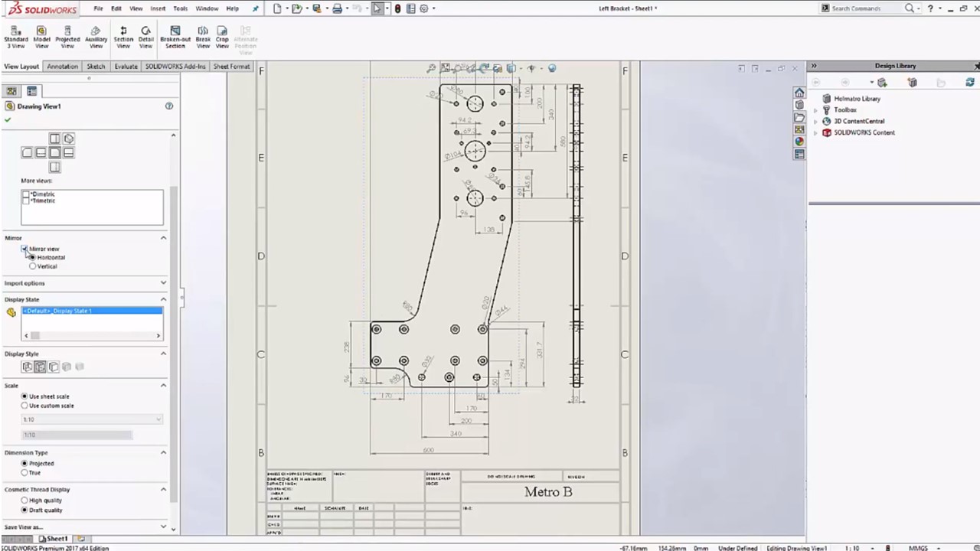Viewport: 980px width, 551px height.
Task: Click the pin icon beside Help menu
Action: [255, 8]
